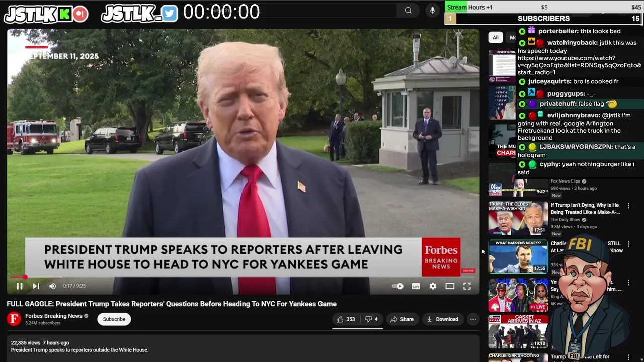Mute the video player volume
This screenshot has width=644, height=362.
pyautogui.click(x=52, y=286)
